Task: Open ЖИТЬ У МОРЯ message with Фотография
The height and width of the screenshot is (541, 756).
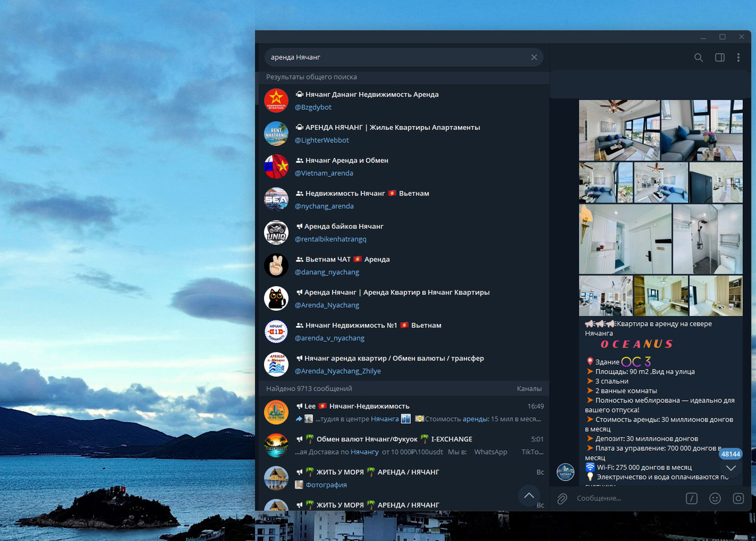Action: (x=404, y=478)
